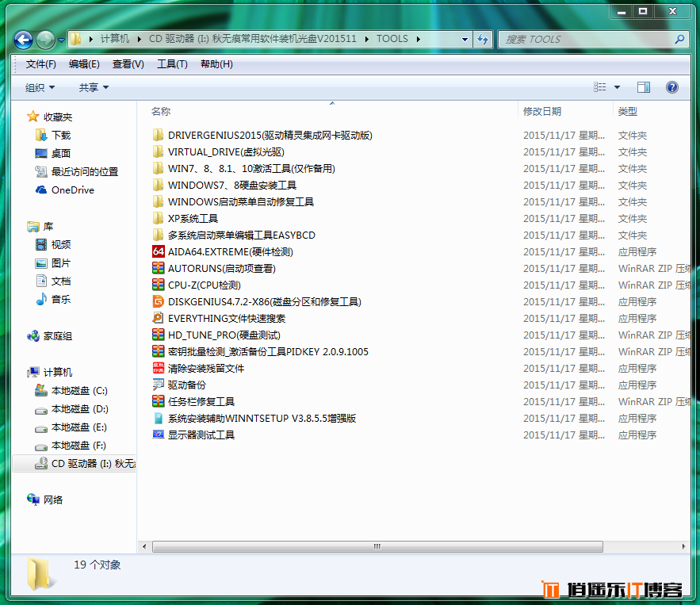
Task: Select the AUTORUNS archive icon
Action: click(x=158, y=268)
